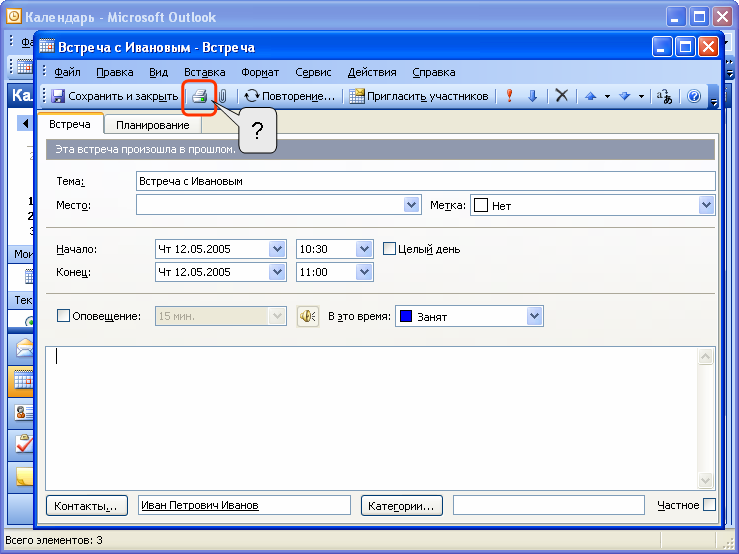The image size is (739, 554).
Task: Click Tasks icon in Outlook navigation pane
Action: (24, 445)
